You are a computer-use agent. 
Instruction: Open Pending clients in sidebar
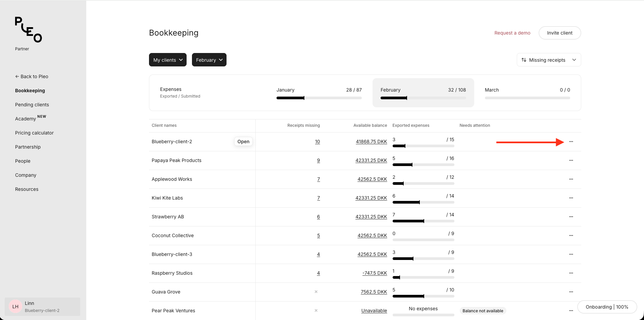point(32,105)
